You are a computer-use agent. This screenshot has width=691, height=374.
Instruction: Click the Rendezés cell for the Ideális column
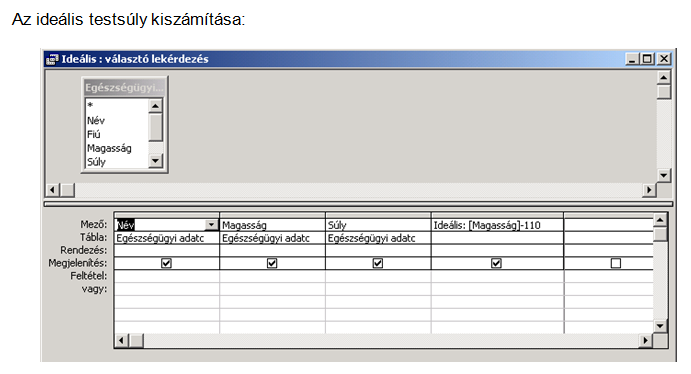click(497, 251)
